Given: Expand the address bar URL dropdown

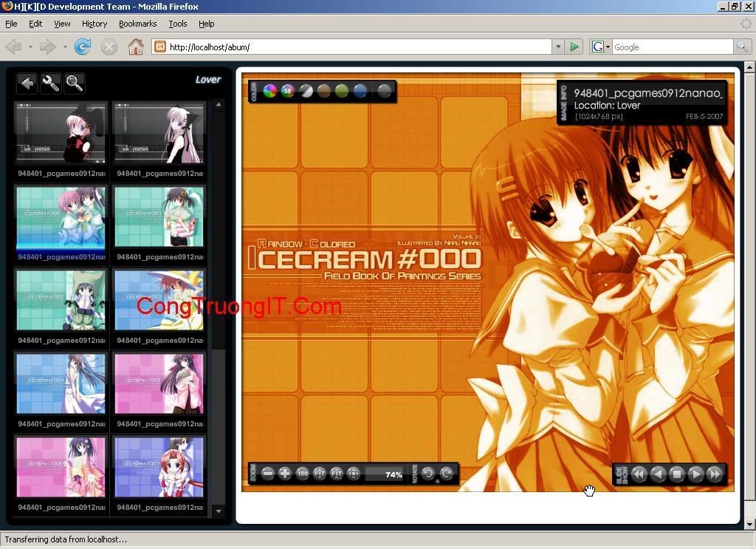Looking at the screenshot, I should tap(558, 47).
